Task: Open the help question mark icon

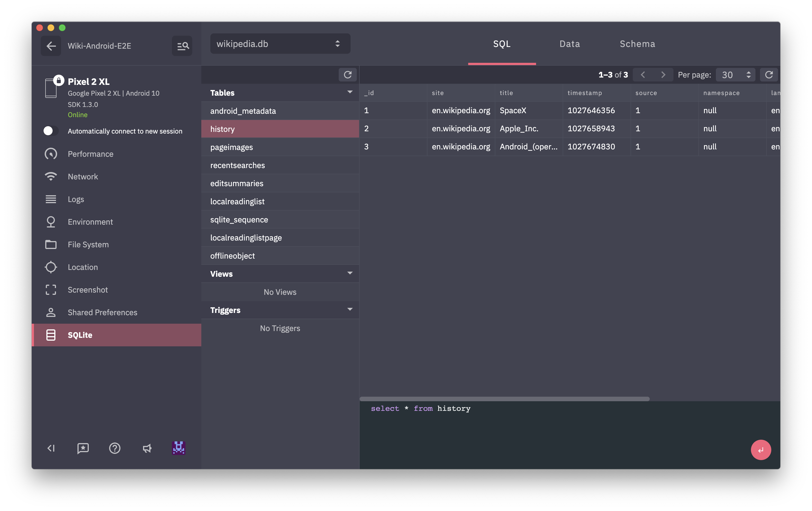Action: click(115, 448)
